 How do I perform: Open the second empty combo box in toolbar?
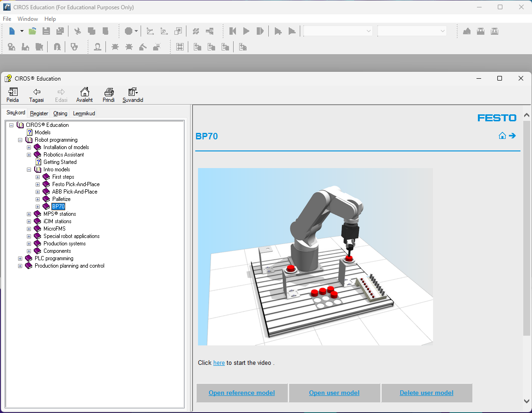(412, 31)
